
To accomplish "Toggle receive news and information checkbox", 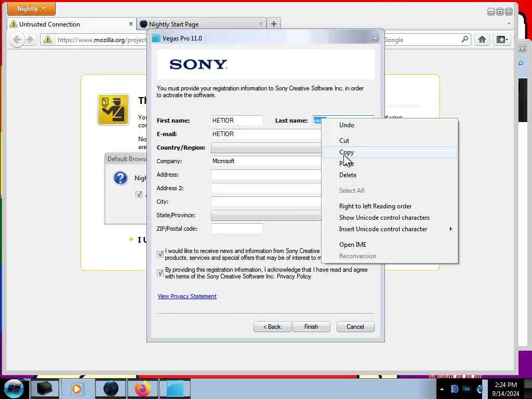I will (160, 254).
